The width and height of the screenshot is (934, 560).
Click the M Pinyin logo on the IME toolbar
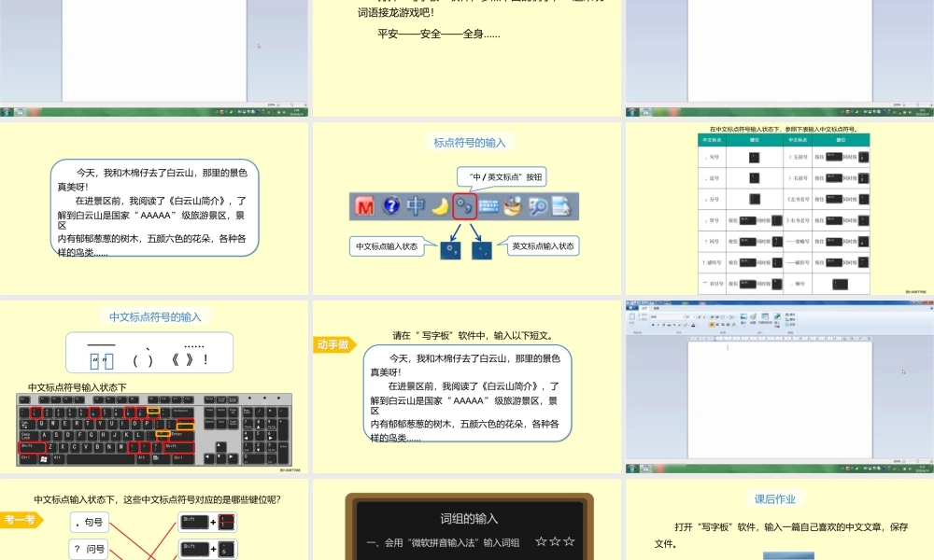point(366,206)
